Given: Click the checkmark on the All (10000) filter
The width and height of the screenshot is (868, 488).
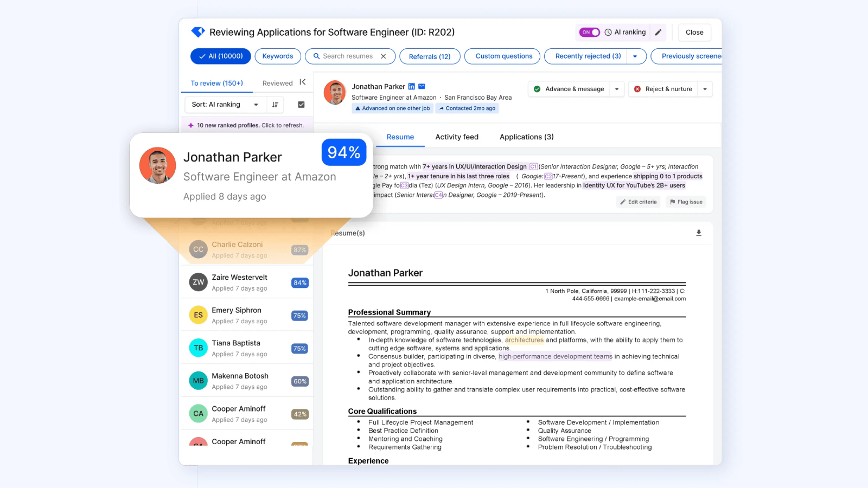Looking at the screenshot, I should pyautogui.click(x=202, y=56).
